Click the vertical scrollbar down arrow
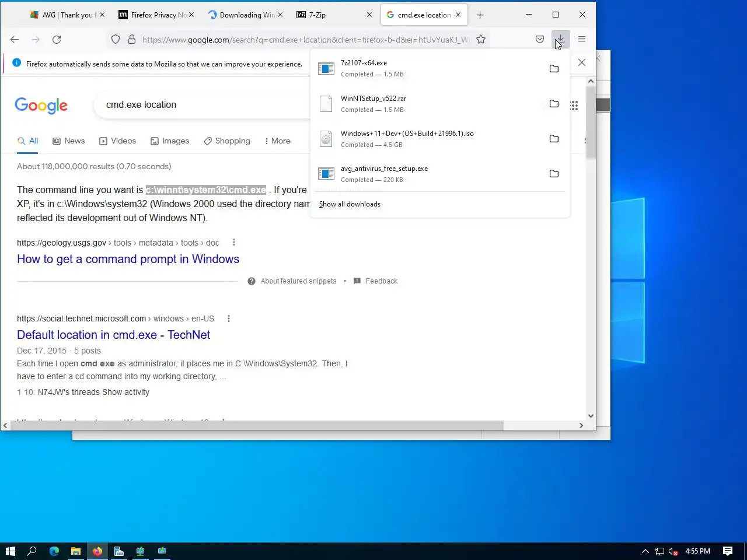The height and width of the screenshot is (560, 747). [591, 416]
